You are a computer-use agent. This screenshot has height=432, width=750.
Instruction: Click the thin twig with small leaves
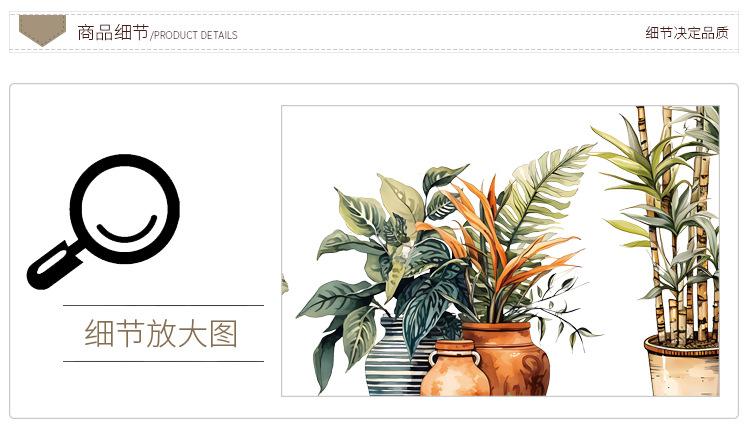pyautogui.click(x=564, y=306)
